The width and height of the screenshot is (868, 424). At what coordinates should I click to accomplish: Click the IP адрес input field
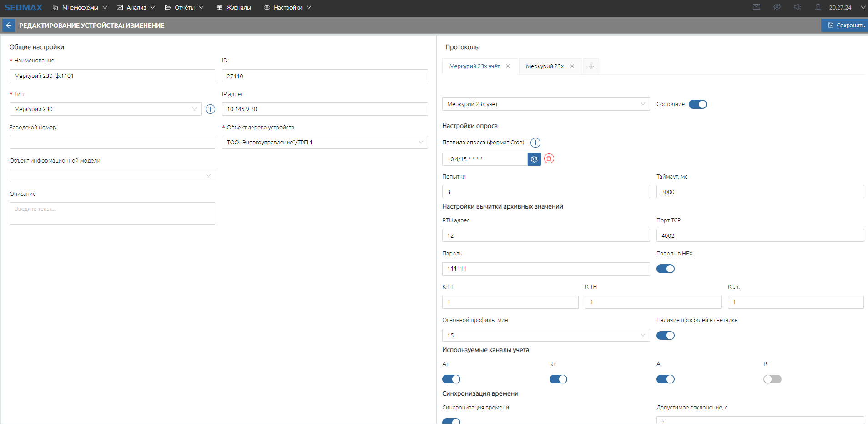325,109
